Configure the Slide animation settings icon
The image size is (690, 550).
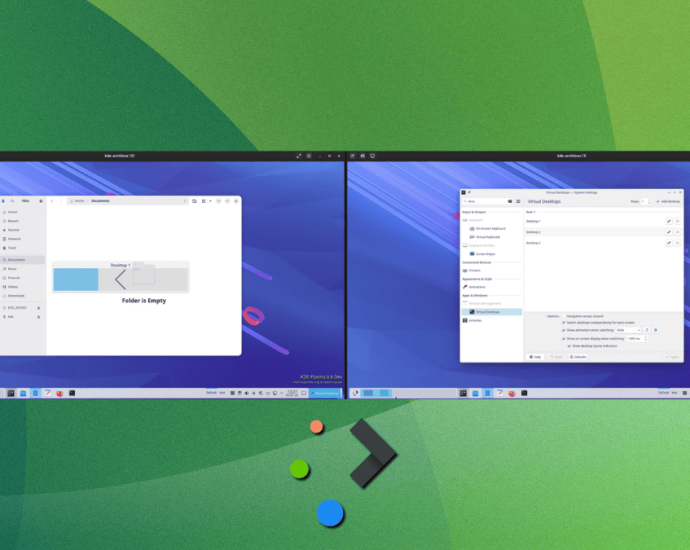tap(647, 330)
